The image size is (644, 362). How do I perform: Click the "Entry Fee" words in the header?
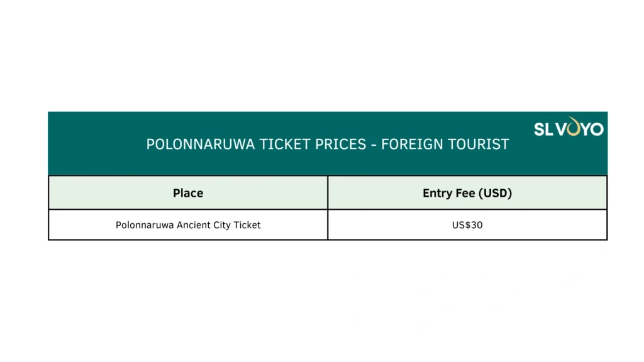449,193
